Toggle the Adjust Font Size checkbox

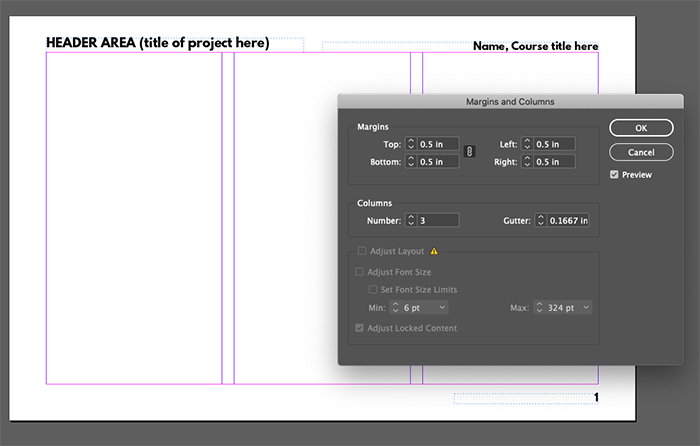point(359,272)
